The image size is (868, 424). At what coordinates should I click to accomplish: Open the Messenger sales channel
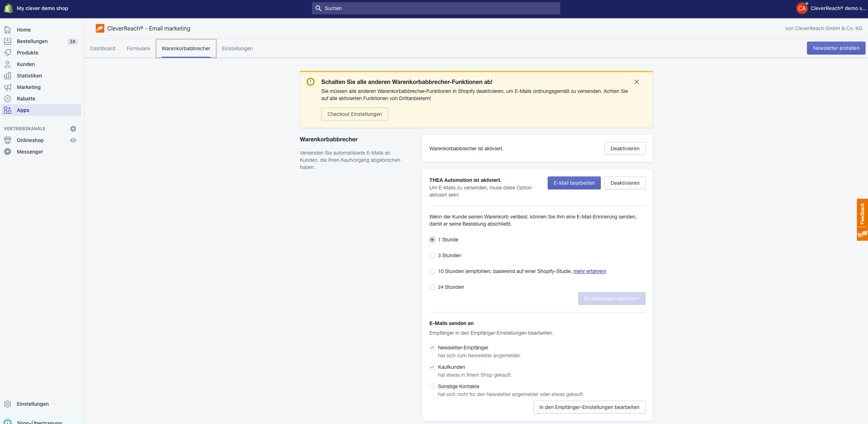point(30,152)
